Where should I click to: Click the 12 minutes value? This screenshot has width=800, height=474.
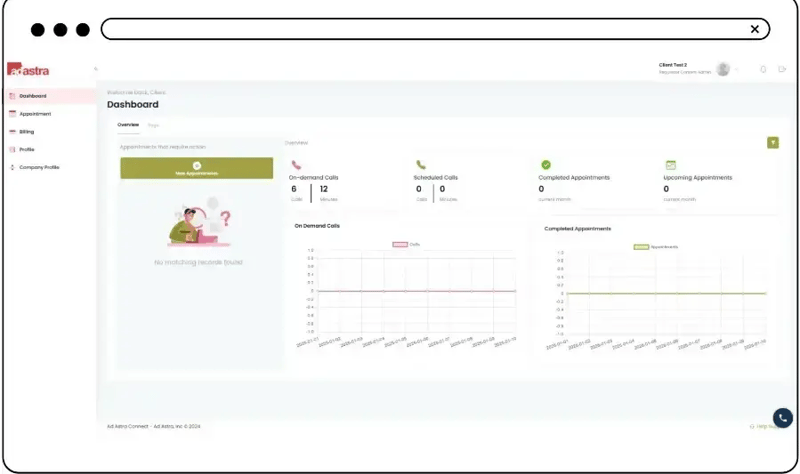324,189
